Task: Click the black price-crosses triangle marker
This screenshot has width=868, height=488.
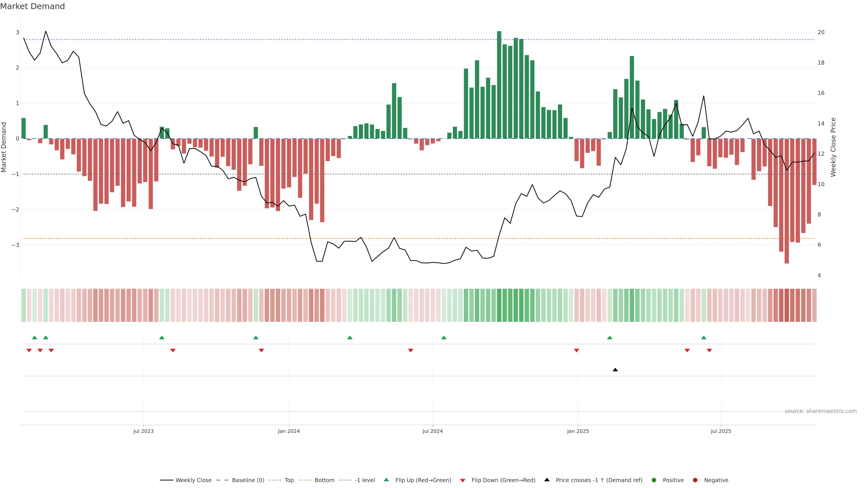Action: pos(615,370)
